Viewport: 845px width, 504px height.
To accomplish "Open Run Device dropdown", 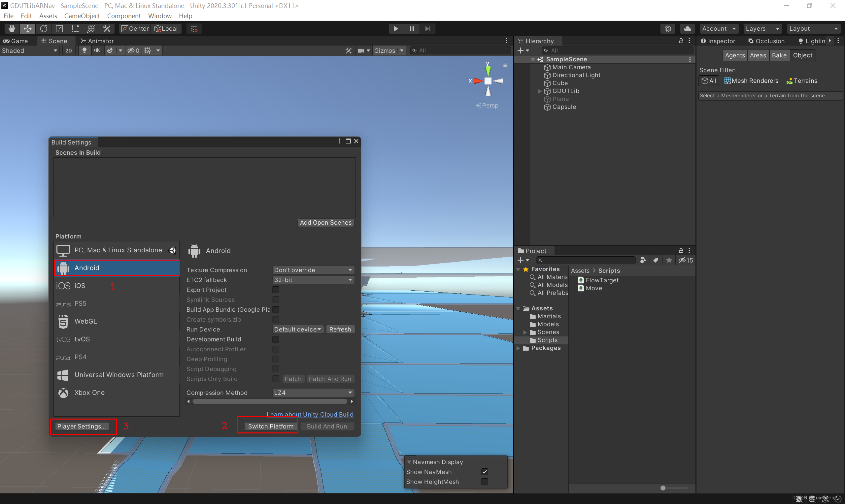I will click(298, 330).
